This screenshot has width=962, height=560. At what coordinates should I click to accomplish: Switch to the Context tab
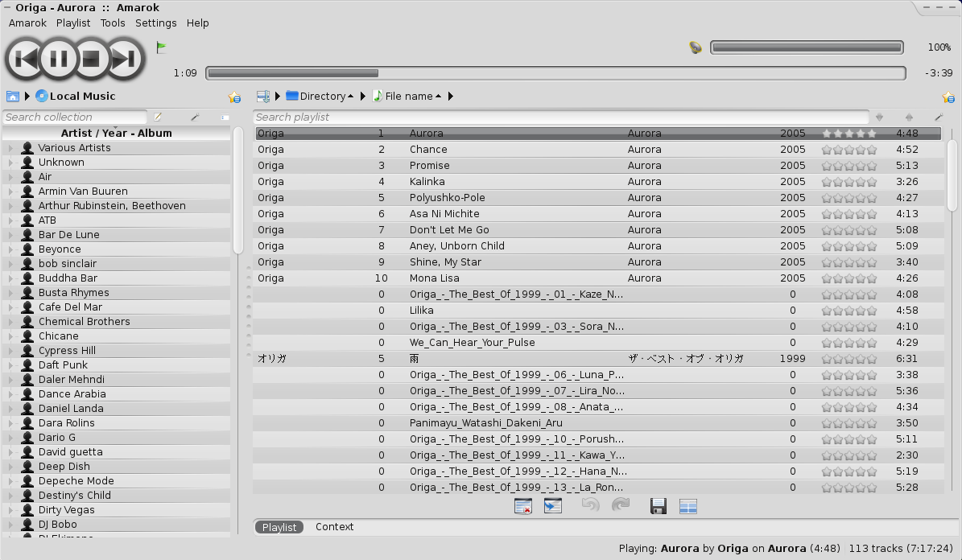[334, 527]
